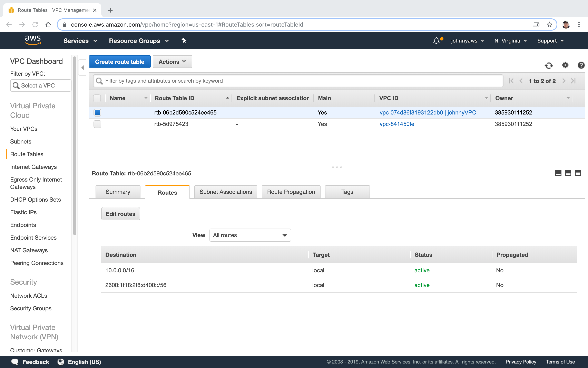588x368 pixels.
Task: Check the rtb-5d975423 row checkbox
Action: pos(97,124)
